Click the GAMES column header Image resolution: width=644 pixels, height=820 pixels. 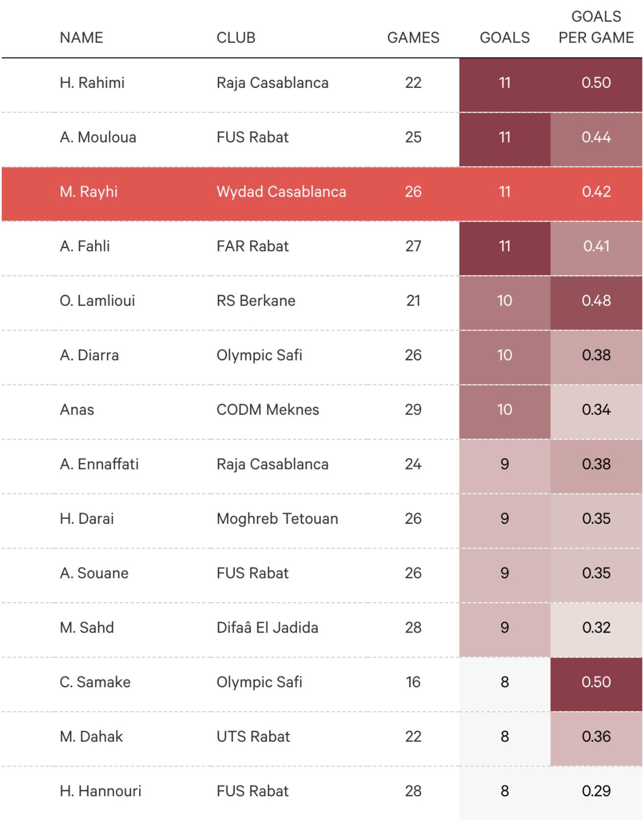tap(413, 38)
